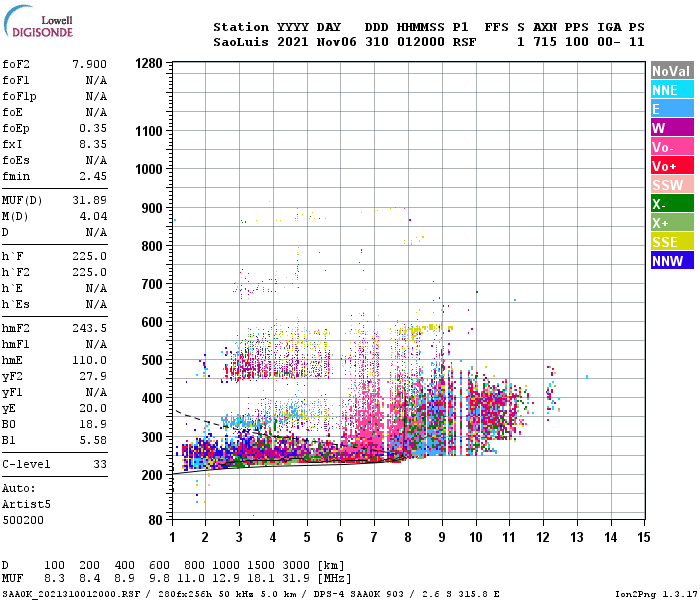Click the MUF 12.9 value for 1000 km
Screen dimensions: 700x600
pos(226,579)
